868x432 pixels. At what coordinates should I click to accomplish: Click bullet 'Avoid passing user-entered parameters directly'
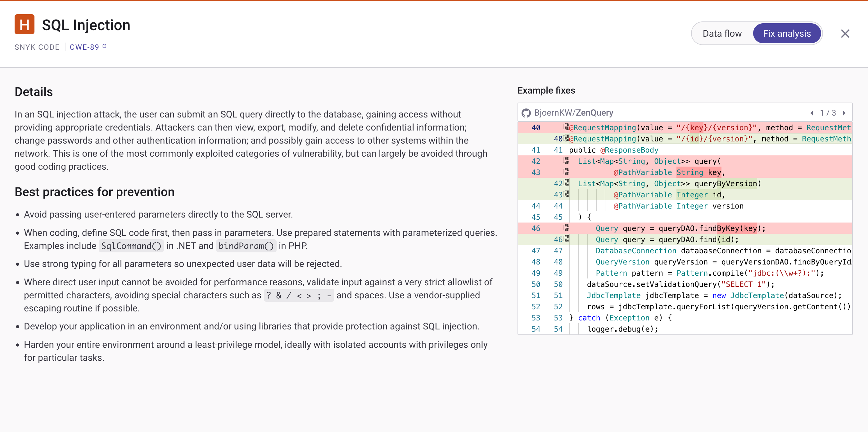click(x=158, y=214)
